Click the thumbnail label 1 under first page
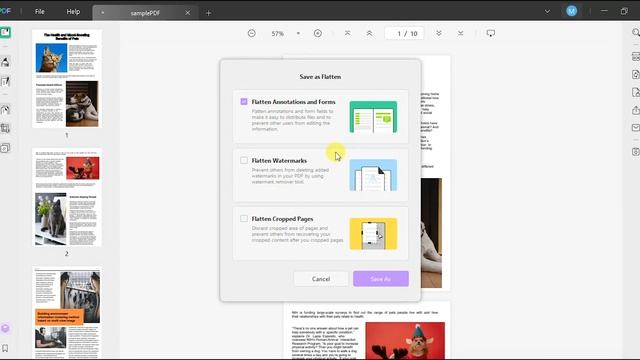This screenshot has height=360, width=640. [67, 135]
